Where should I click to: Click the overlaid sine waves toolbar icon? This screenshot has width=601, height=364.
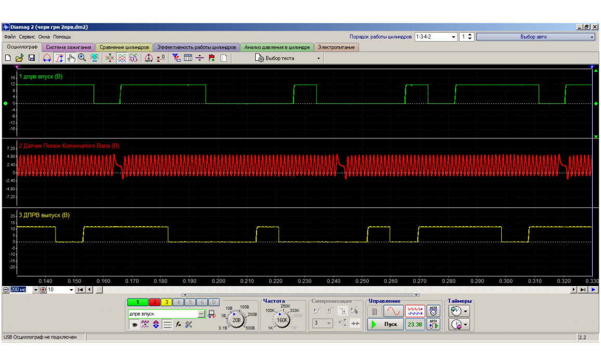(134, 58)
